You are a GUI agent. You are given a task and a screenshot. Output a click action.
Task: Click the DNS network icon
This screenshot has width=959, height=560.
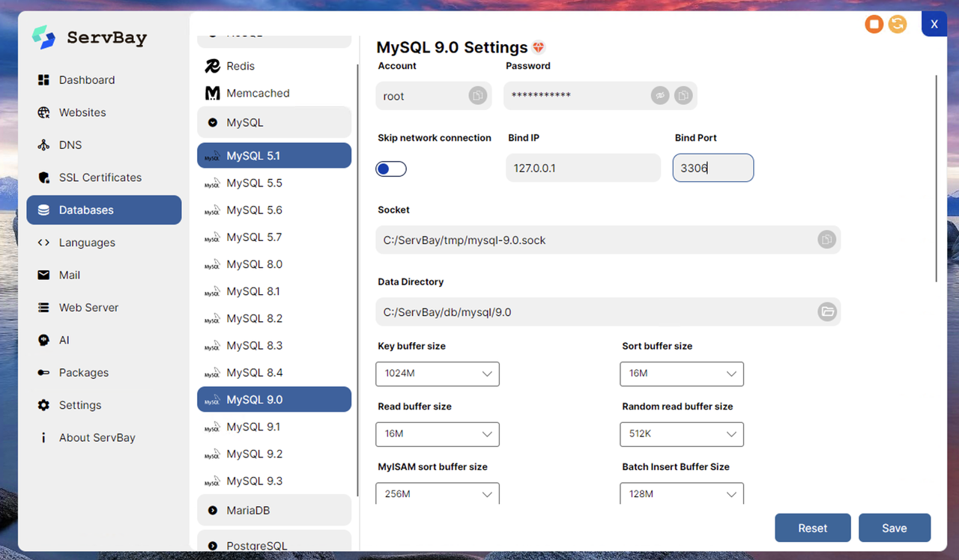(43, 145)
